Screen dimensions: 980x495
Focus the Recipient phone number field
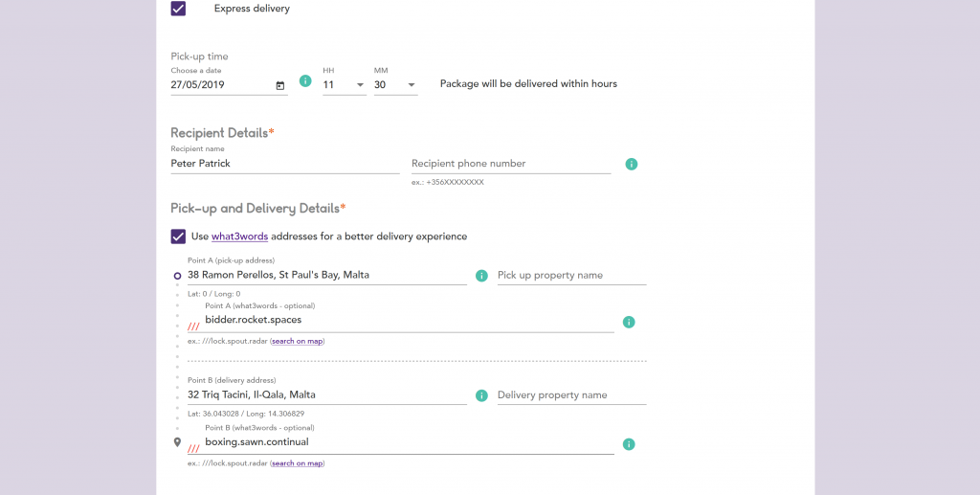[510, 164]
